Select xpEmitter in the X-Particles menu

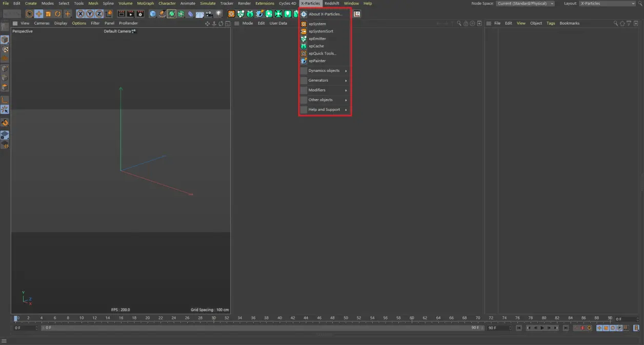click(317, 39)
